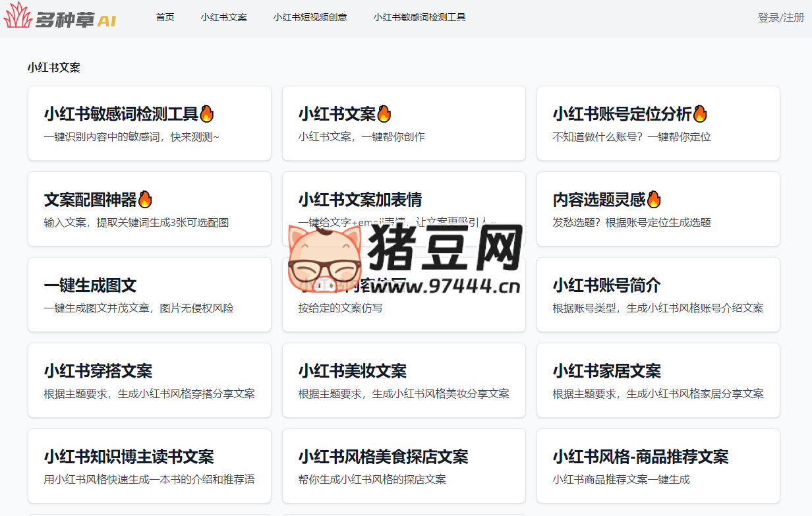Click fire icon beside 小红书文案 card title

tap(384, 113)
